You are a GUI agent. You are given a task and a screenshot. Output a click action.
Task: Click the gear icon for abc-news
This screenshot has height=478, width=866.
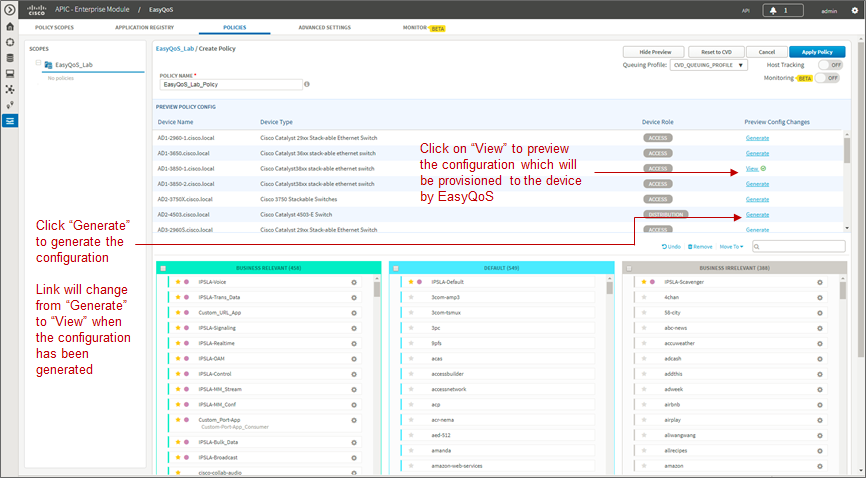820,328
